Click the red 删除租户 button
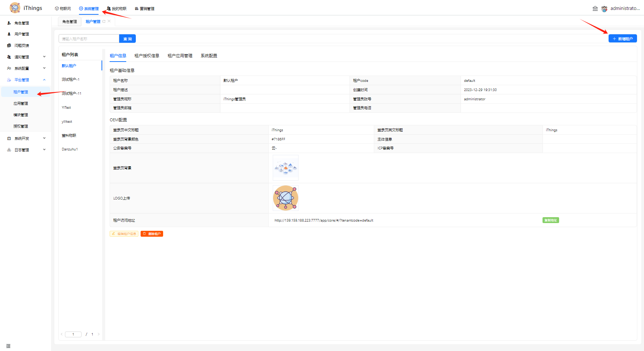Screen dimensions: 644x351 [152, 234]
